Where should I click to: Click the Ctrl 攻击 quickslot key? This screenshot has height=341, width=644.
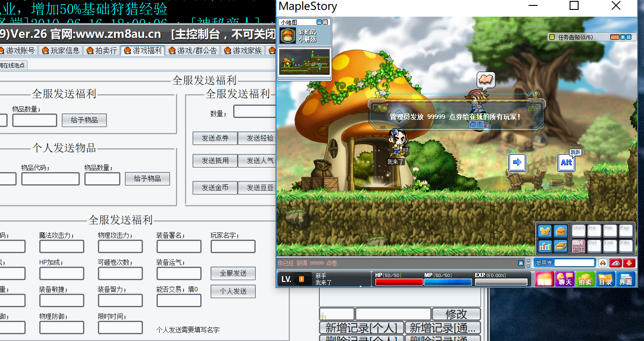coord(579,246)
